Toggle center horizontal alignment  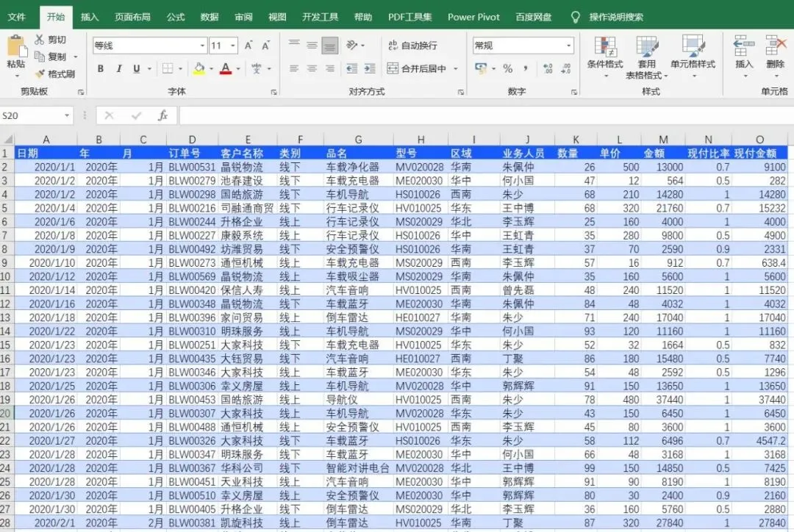312,68
